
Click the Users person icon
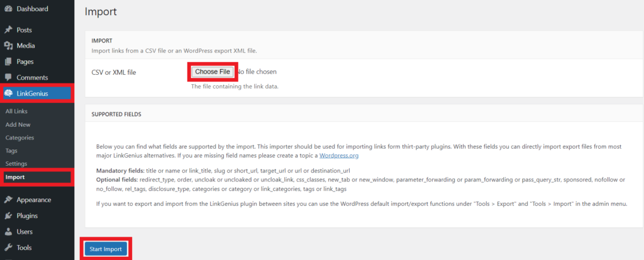click(x=8, y=232)
